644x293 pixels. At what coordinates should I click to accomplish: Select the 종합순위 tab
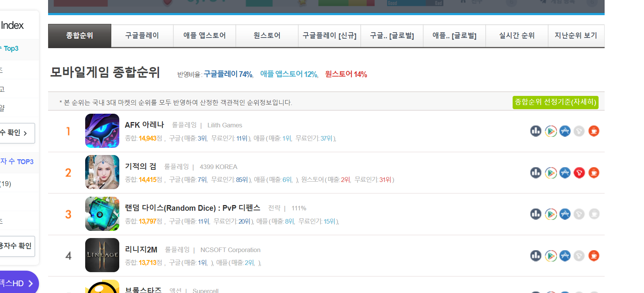point(80,36)
